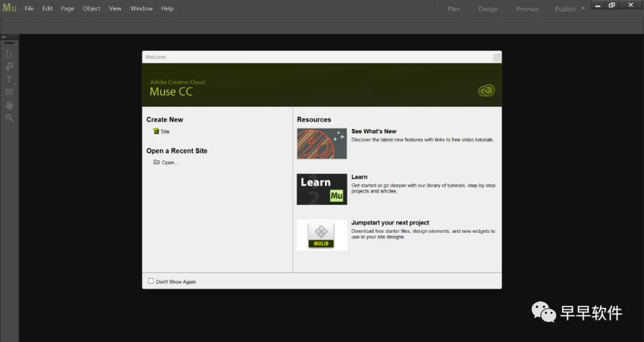Image resolution: width=644 pixels, height=342 pixels.
Task: Click the "Resources" heading
Action: coord(314,119)
